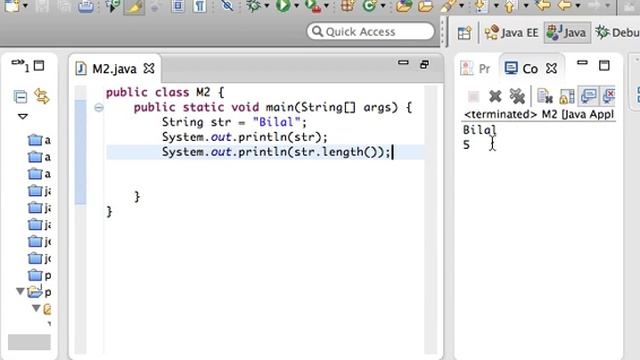Image resolution: width=640 pixels, height=360 pixels.
Task: Minimize the editor area
Action: pos(403,63)
